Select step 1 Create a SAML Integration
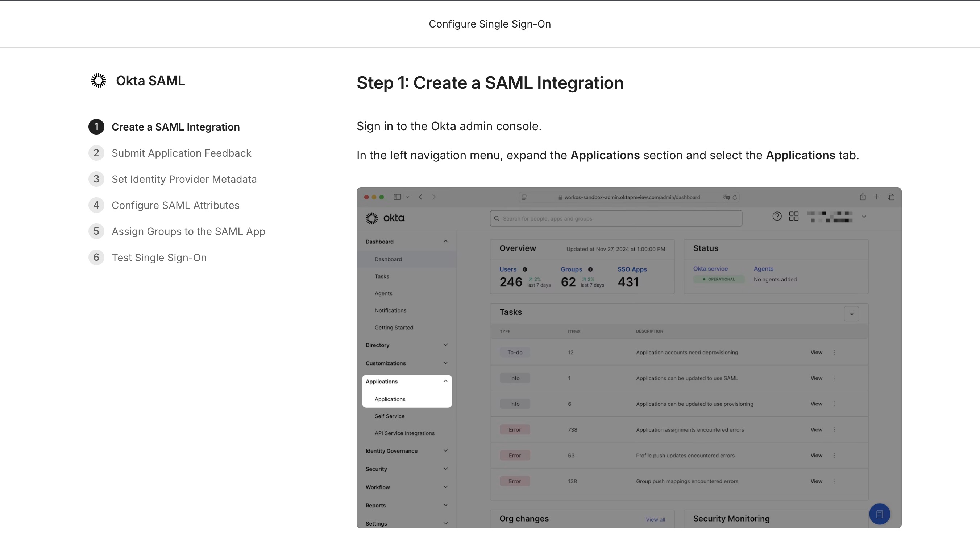Screen dimensions: 980x552 tap(164, 127)
